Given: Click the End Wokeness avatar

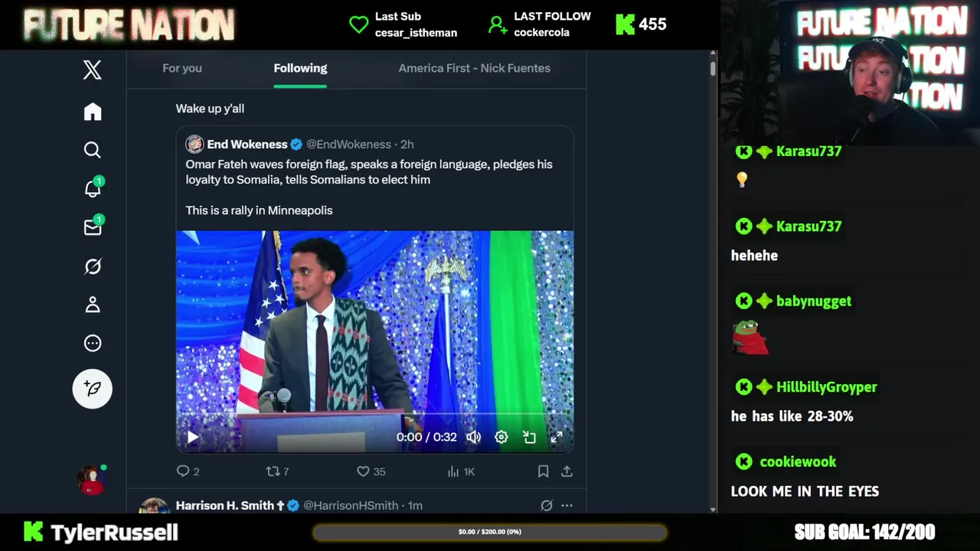Looking at the screenshot, I should click(x=194, y=144).
